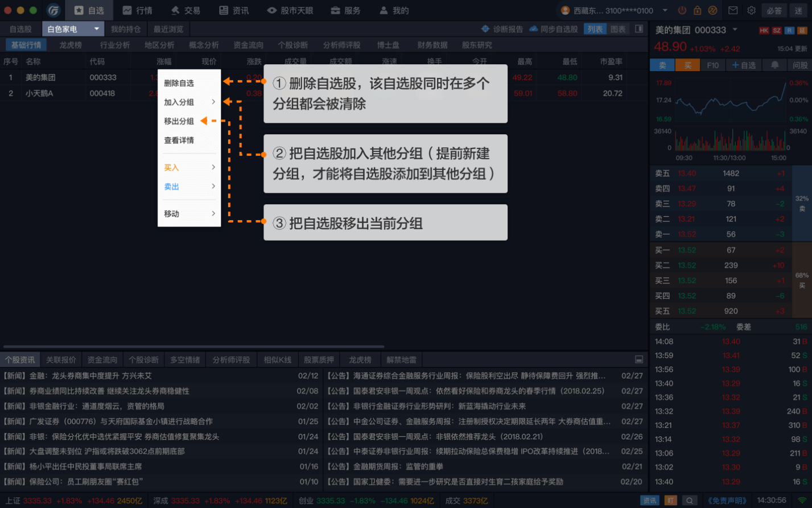Open the 交易 main navigation tab
Image resolution: width=812 pixels, height=508 pixels.
(186, 10)
